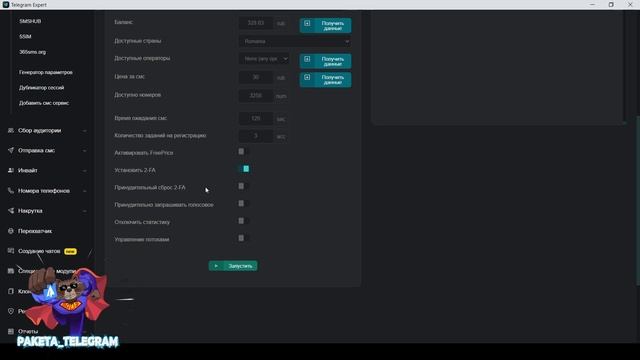Click the Накрутка share icon
This screenshot has height=360, width=640.
[x=11, y=211]
